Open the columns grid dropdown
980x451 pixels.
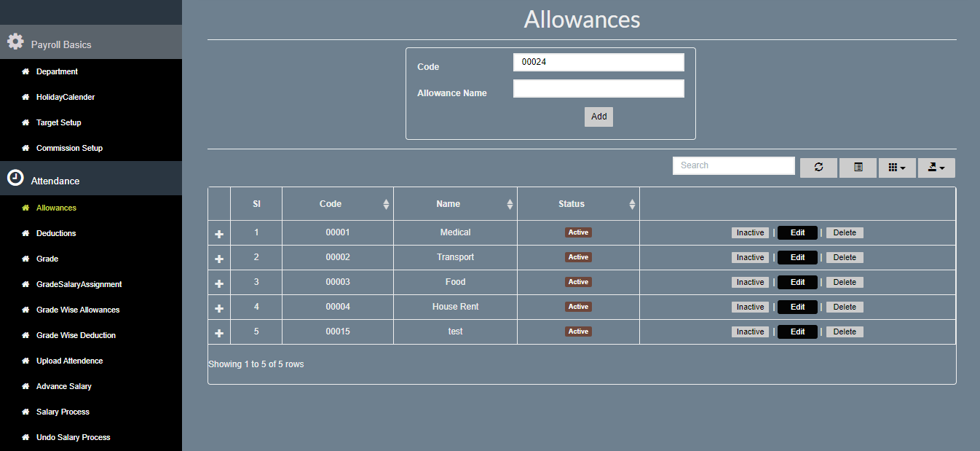pos(897,168)
